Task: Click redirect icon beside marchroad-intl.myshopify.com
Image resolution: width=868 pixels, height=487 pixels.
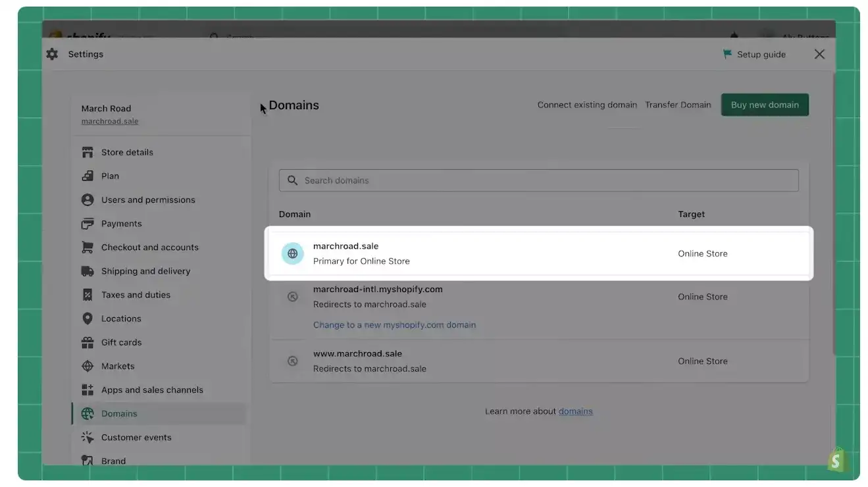Action: [x=293, y=297]
